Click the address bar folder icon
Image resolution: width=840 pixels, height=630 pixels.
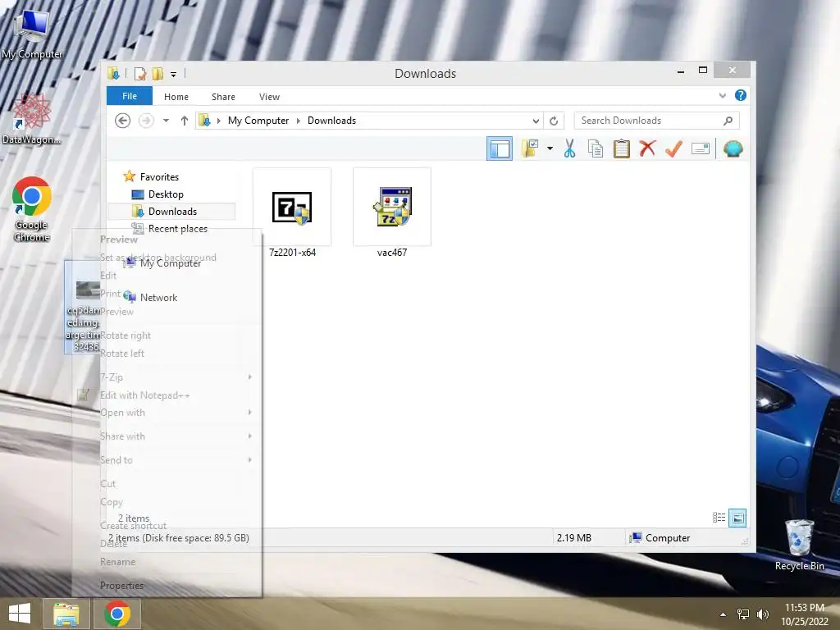[x=204, y=121]
